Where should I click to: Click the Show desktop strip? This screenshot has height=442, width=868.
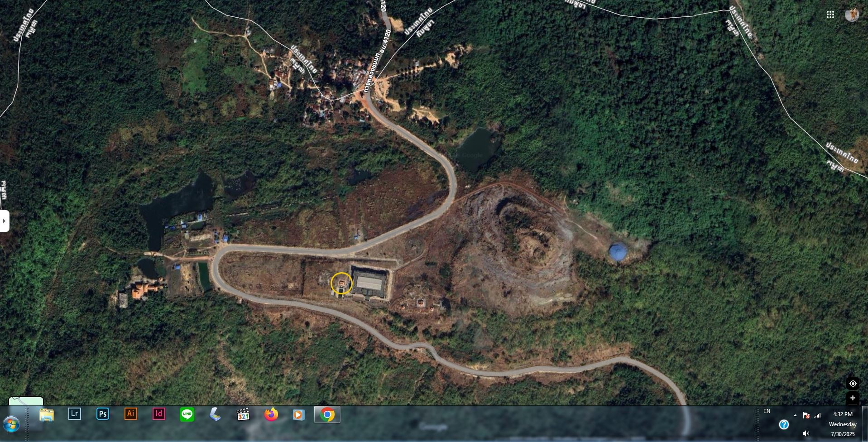click(865, 424)
